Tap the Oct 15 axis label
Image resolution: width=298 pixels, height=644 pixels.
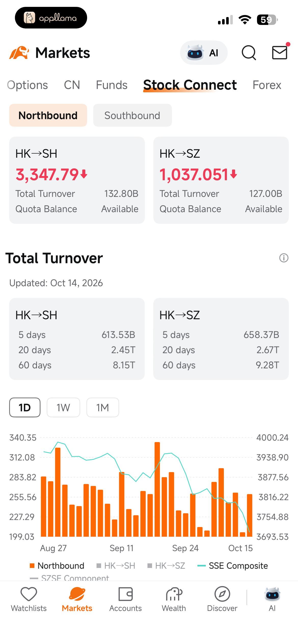[240, 548]
